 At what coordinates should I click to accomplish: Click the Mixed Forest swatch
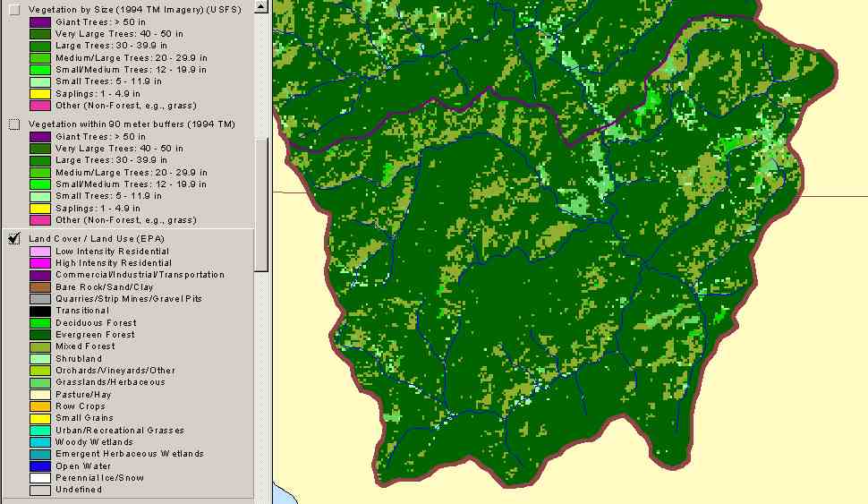(x=40, y=346)
